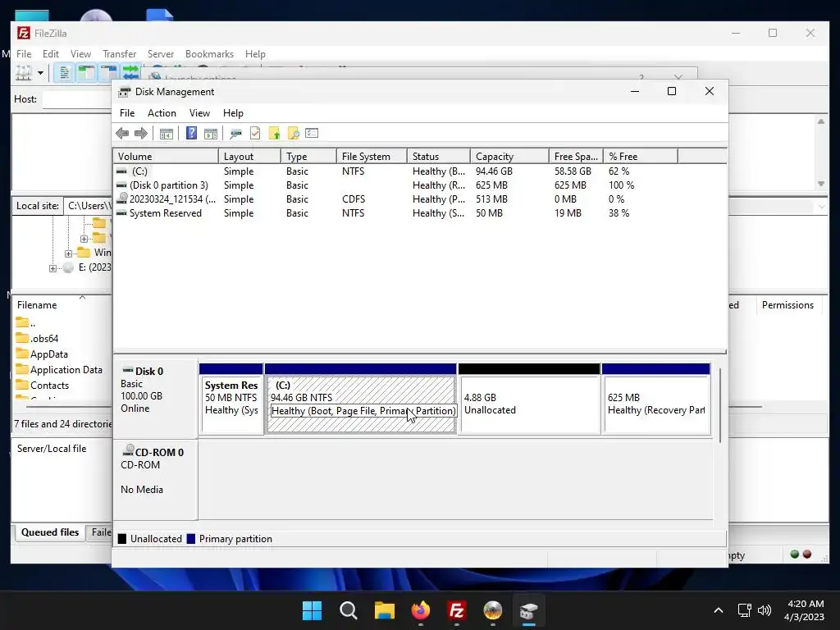Switch to FileZilla via taskbar icon
Screen dimensions: 840x630
pyautogui.click(x=456, y=610)
